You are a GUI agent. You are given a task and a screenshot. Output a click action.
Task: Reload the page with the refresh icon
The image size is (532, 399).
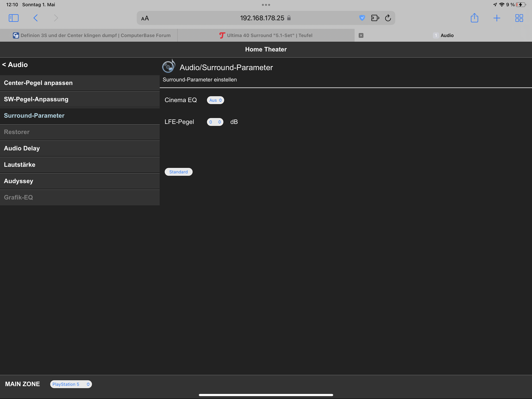(388, 18)
